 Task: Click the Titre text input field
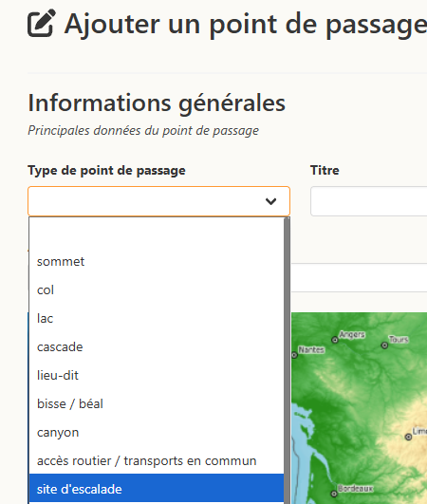pos(368,201)
